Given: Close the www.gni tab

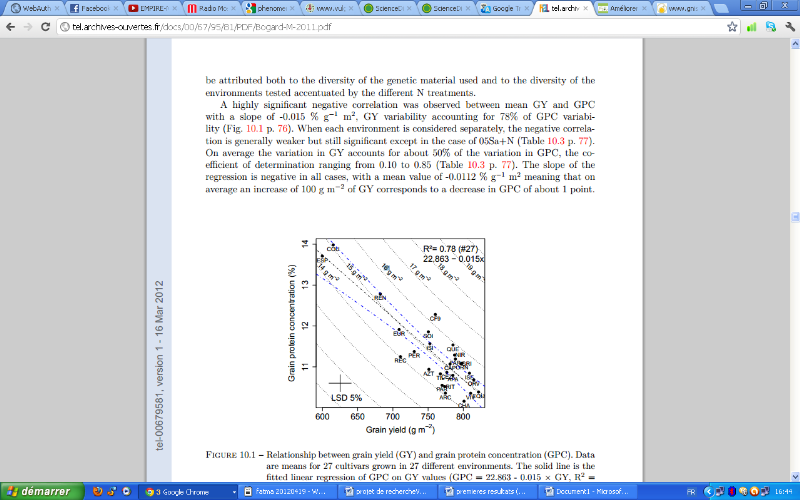Looking at the screenshot, I should coord(704,8).
